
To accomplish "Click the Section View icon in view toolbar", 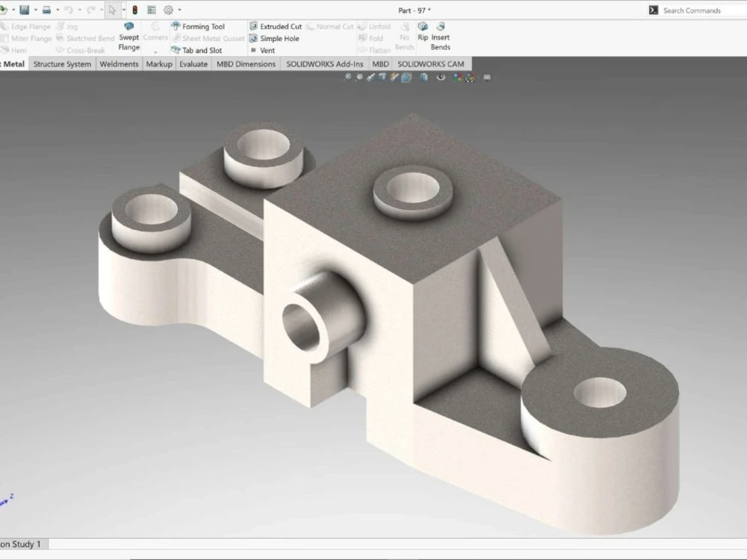I will (382, 77).
